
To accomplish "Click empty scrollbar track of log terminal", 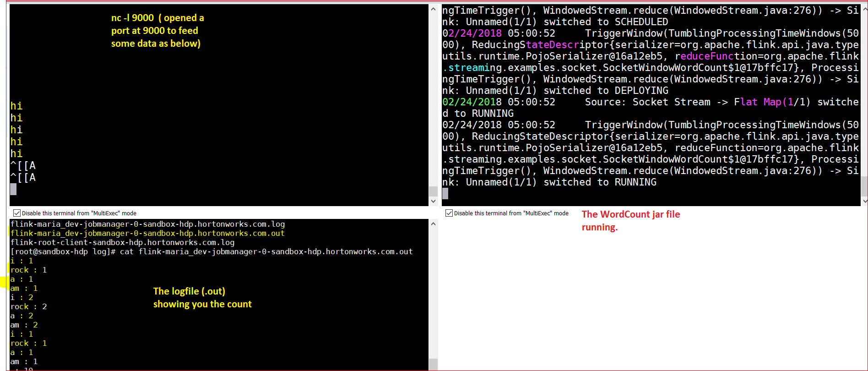I will tap(433, 293).
